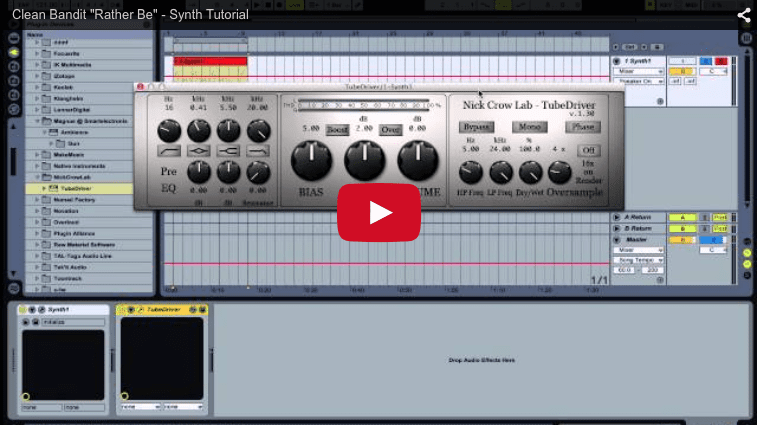The image size is (757, 425).
Task: Open the third file browser icon in sidebar
Action: coord(14,95)
